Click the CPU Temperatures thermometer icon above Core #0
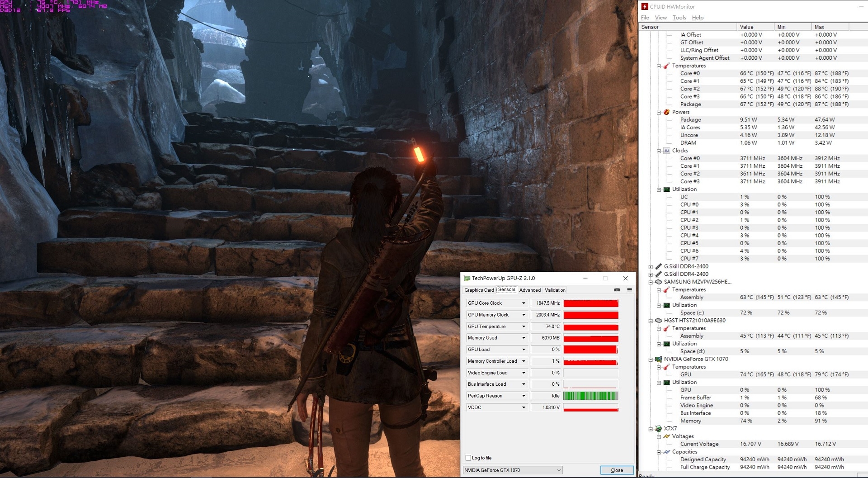The width and height of the screenshot is (868, 478). pos(666,66)
